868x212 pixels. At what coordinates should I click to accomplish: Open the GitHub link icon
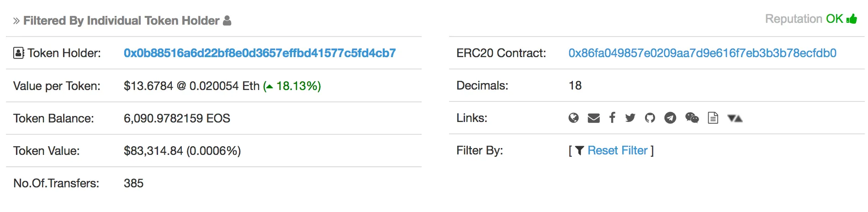click(x=650, y=118)
